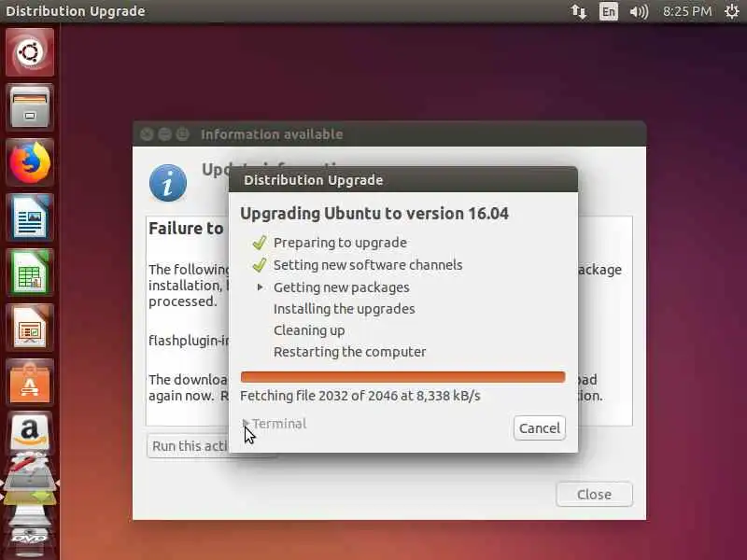Screen dimensions: 747x560
Task: Click 'Upgrading Ubuntu to version 16.04' heading
Action: tap(374, 214)
